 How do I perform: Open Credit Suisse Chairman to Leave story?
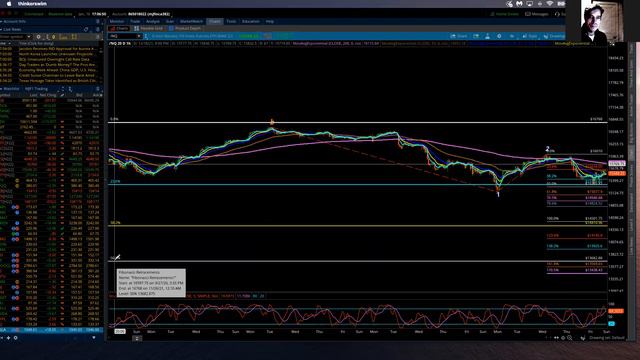(x=57, y=75)
